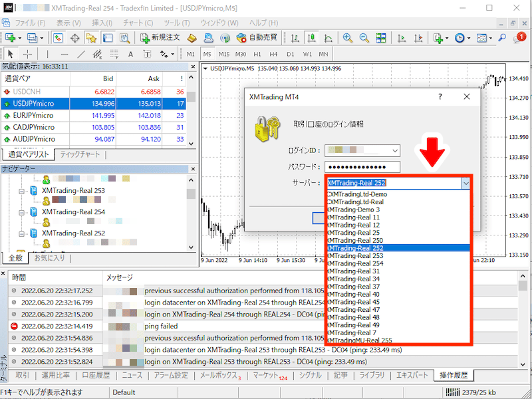Select the cursor arrow tool

point(11,54)
